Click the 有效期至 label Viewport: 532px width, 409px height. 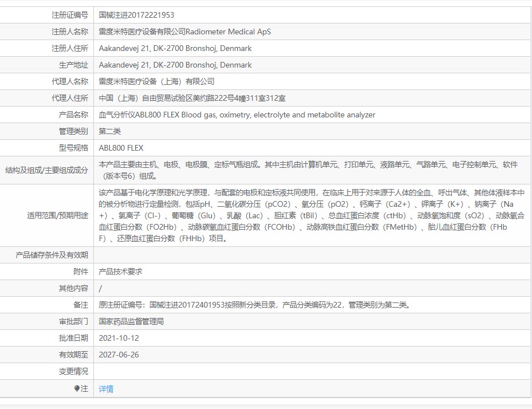(x=74, y=355)
